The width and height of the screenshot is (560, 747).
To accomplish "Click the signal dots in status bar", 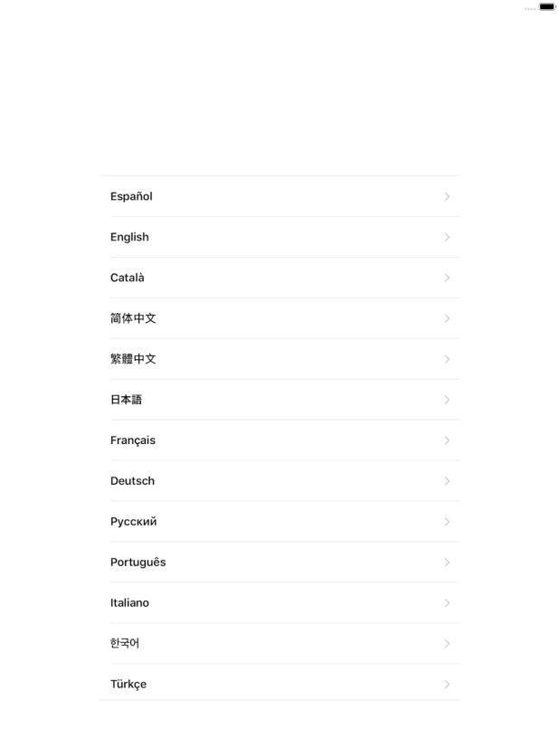I will pos(529,8).
